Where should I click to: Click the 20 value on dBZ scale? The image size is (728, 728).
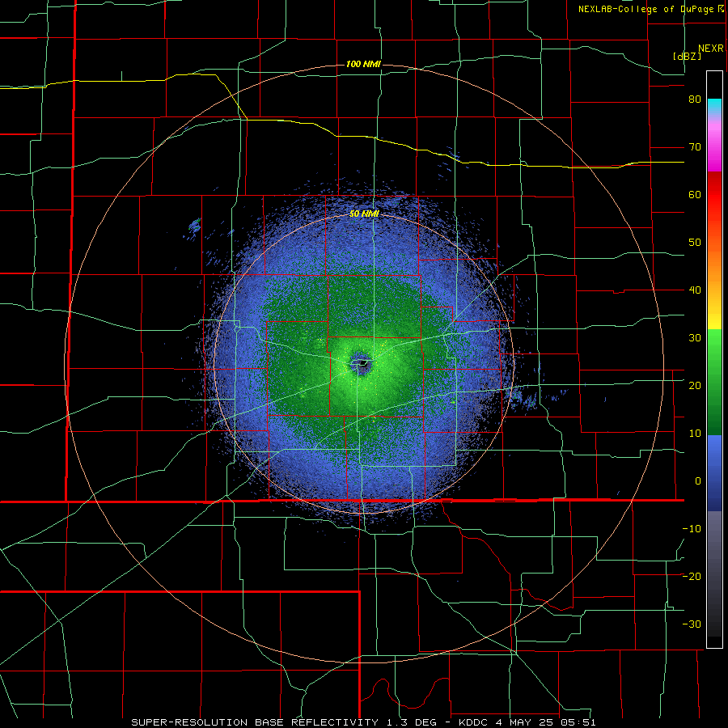pyautogui.click(x=695, y=385)
